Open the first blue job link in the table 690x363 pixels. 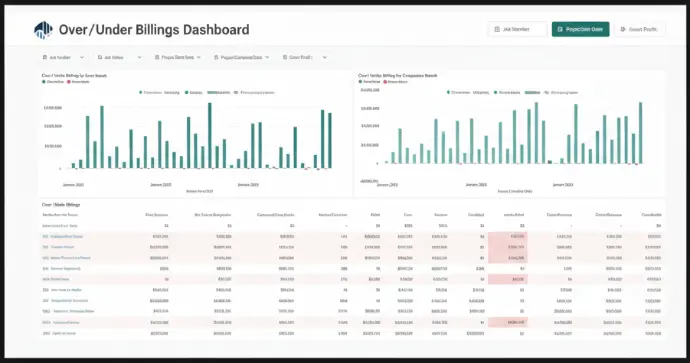tap(63, 236)
